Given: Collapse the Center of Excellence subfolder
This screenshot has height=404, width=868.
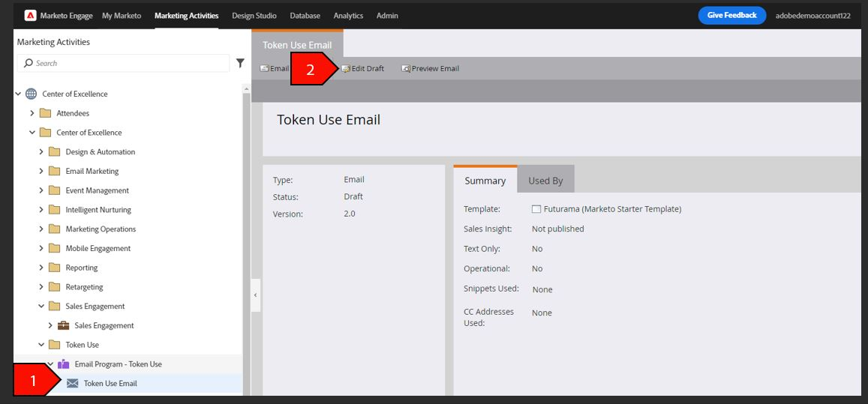Looking at the screenshot, I should click(32, 132).
